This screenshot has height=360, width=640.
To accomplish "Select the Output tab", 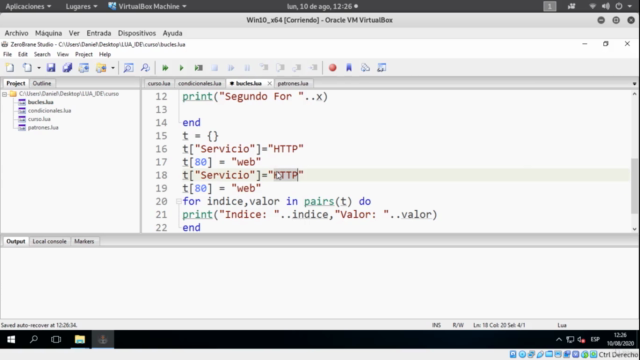I will point(16,241).
